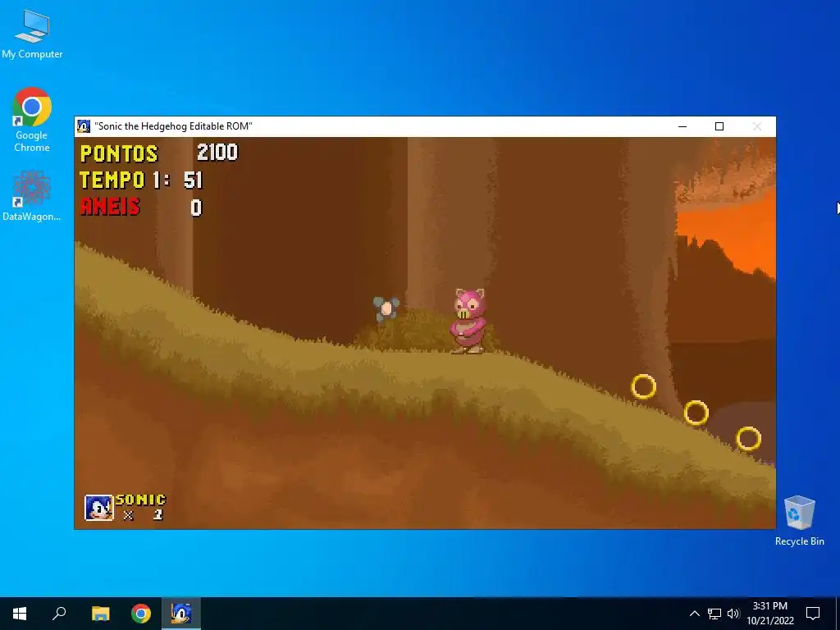Open the Windows Start menu
Image resolution: width=840 pixels, height=630 pixels.
20,614
